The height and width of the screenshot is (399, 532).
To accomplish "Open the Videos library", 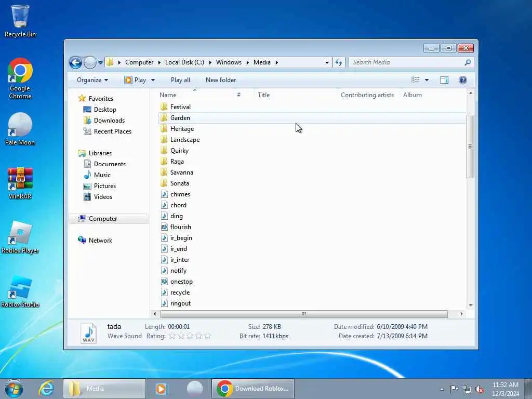I will point(98,197).
